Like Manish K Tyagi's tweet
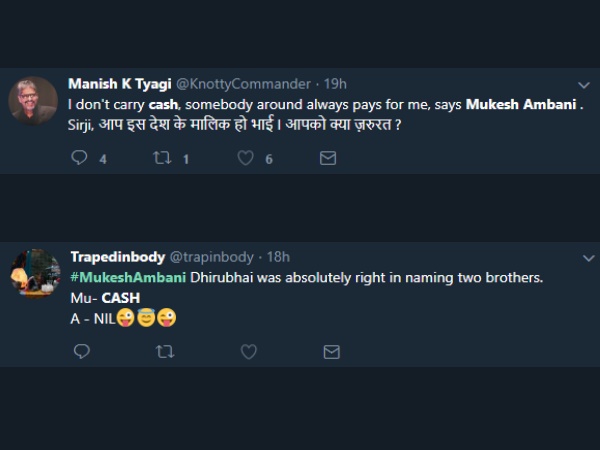 246,158
